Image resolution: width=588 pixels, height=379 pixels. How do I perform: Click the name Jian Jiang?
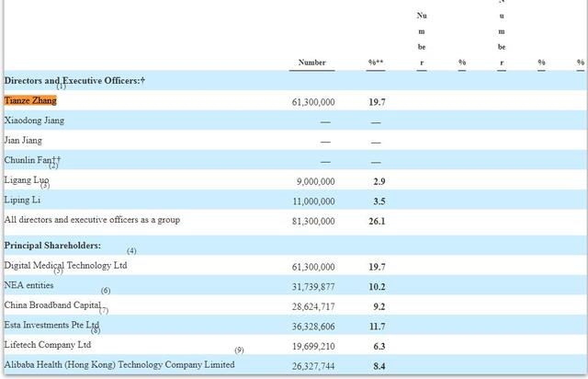23,141
